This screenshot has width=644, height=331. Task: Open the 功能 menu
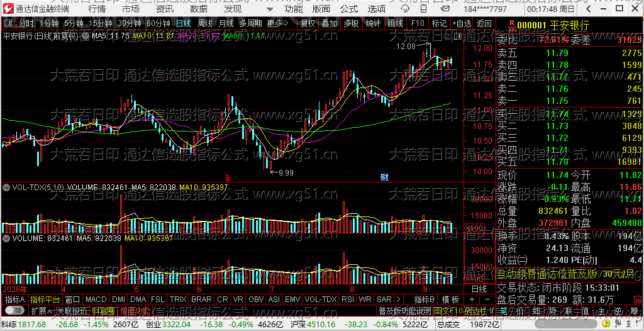click(294, 9)
